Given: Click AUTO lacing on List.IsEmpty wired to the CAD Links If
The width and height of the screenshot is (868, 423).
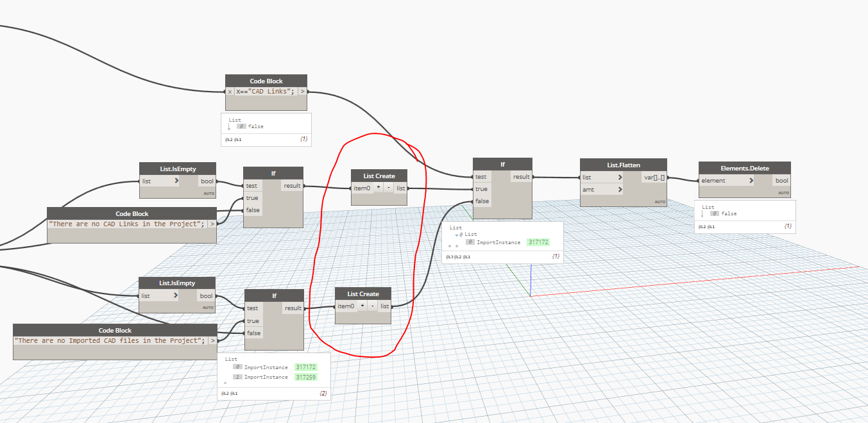Looking at the screenshot, I should 208,193.
